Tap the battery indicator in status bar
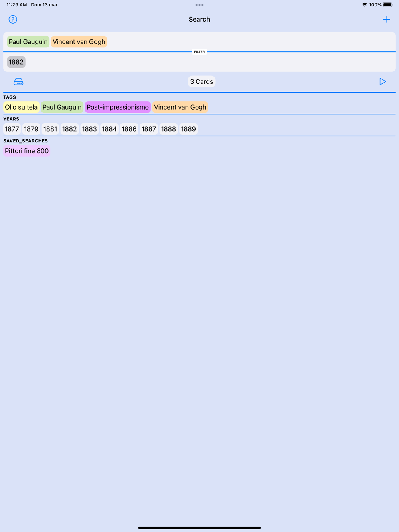 click(388, 5)
